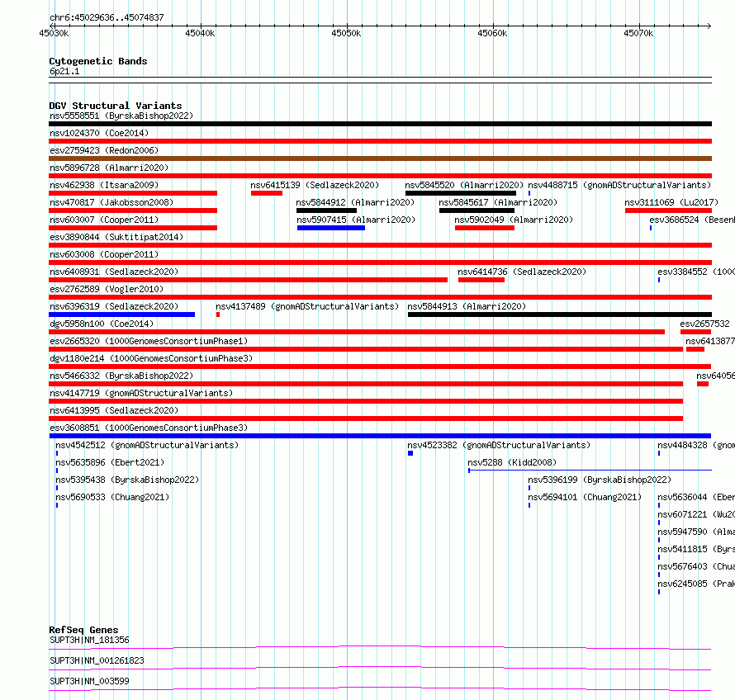Viewport: 735px width, 700px height.
Task: Click the blue nsv6396319 Sedlazeck2020 bar
Action: coord(122,315)
